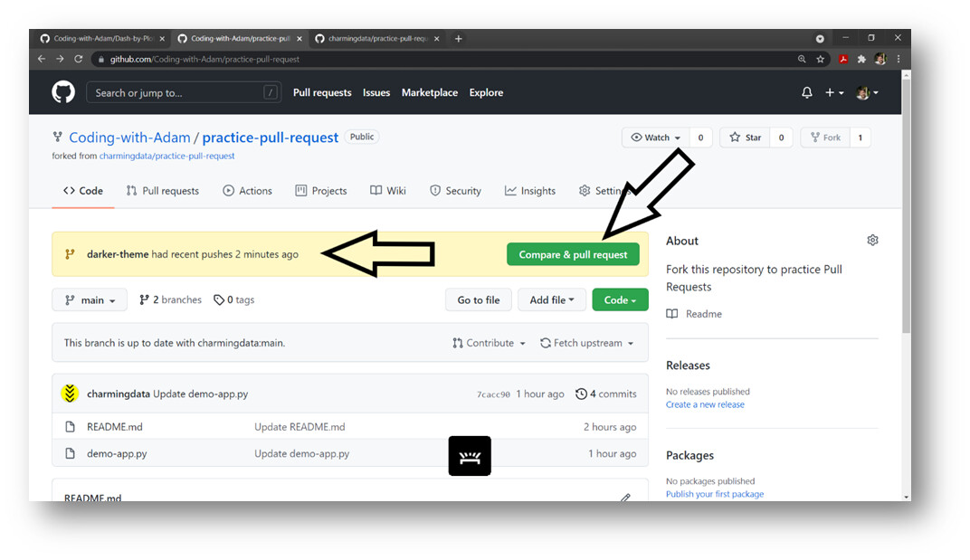Open forked-from charmingdata/practice-pull-request link
The image size is (970, 560).
point(167,156)
